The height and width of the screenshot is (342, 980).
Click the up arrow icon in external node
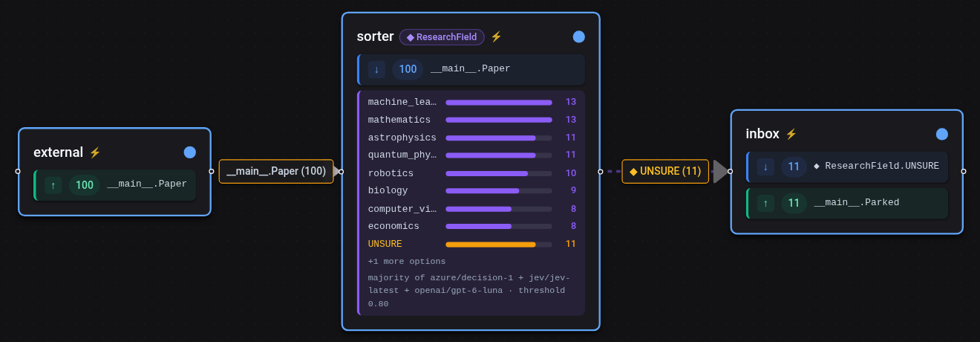click(53, 185)
